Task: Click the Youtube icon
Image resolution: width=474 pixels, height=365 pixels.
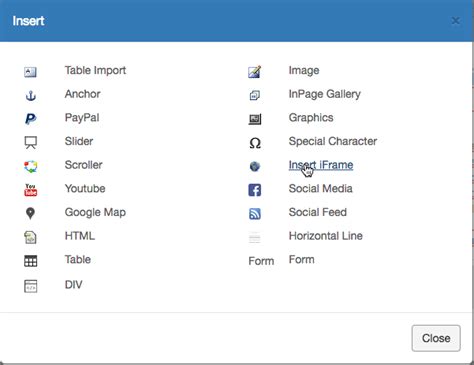Action: point(31,190)
